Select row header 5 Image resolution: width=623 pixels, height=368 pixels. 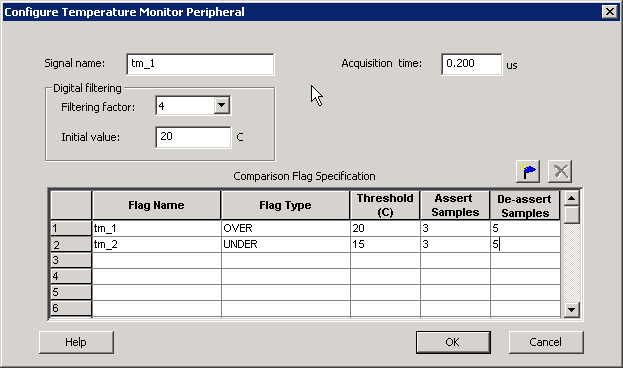(71, 292)
